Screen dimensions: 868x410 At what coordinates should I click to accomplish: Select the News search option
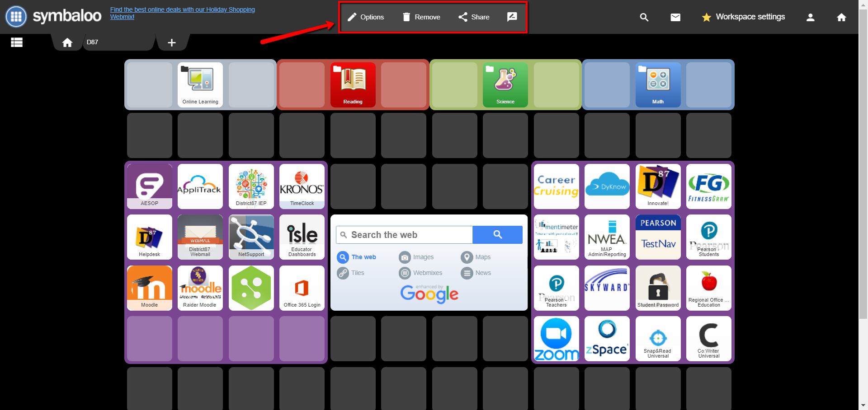[476, 273]
